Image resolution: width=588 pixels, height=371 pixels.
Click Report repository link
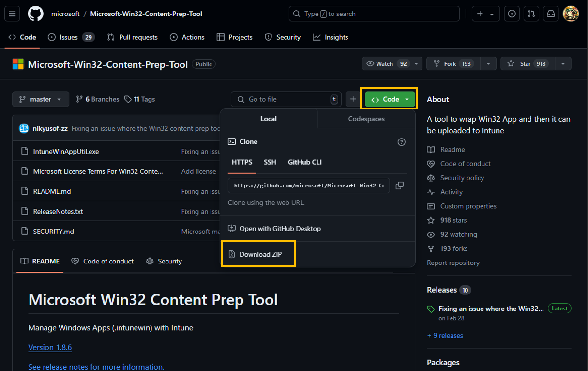[453, 263]
